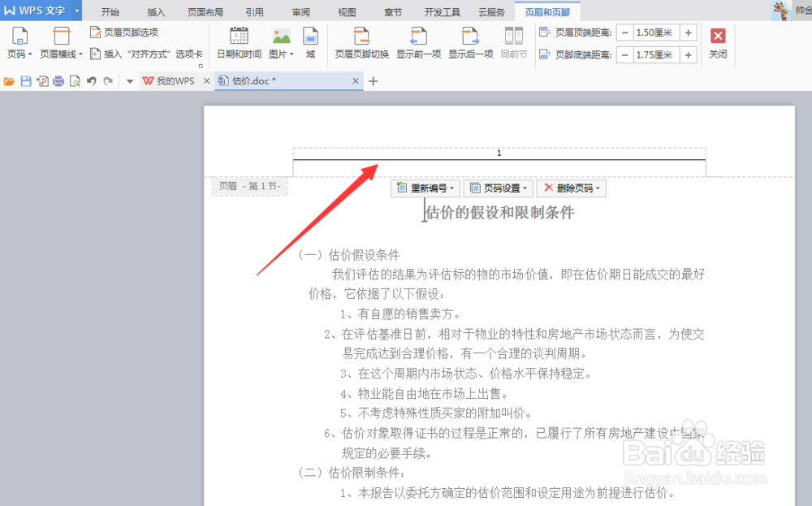Viewport: 812px width, 506px height.
Task: Click the 1.75厘米 footer distance field
Action: click(656, 55)
